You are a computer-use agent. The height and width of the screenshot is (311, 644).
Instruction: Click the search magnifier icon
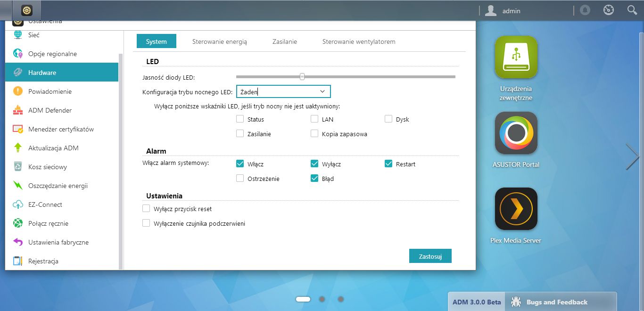pyautogui.click(x=632, y=10)
